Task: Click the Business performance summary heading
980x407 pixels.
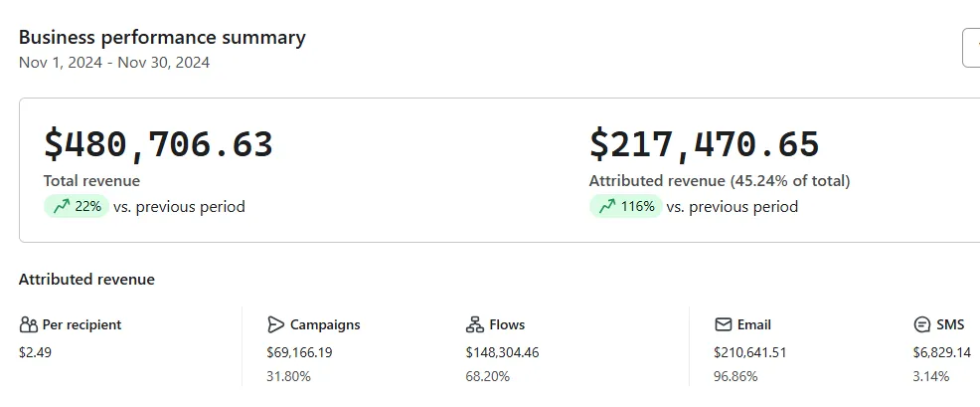Action: click(x=162, y=38)
